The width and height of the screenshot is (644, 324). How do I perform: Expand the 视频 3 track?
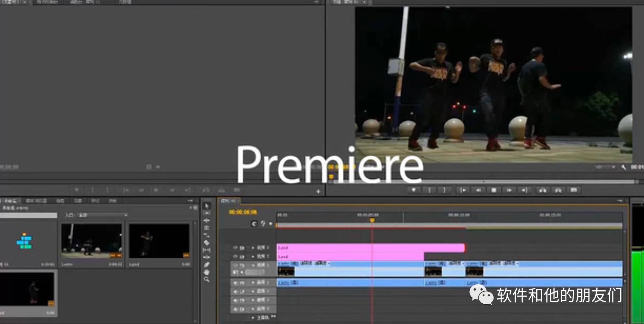[x=253, y=247]
